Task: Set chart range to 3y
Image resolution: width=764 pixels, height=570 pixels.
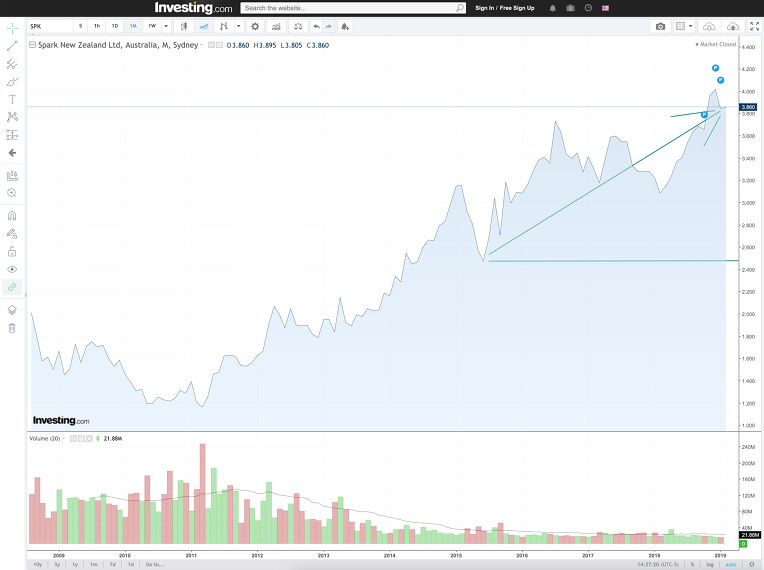Action: tap(57, 564)
